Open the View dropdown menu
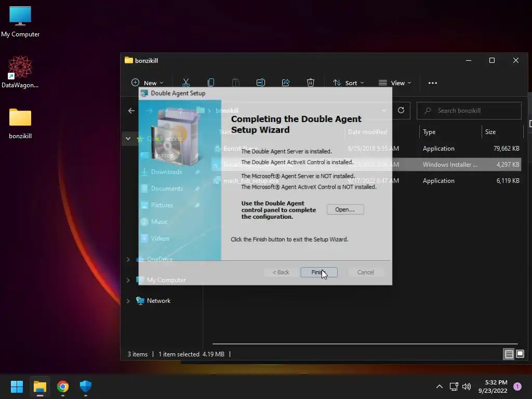 tap(395, 83)
